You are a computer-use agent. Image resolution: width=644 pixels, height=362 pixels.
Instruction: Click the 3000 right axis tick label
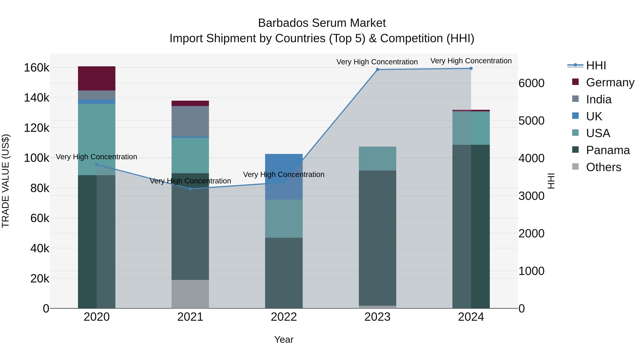[x=531, y=196]
